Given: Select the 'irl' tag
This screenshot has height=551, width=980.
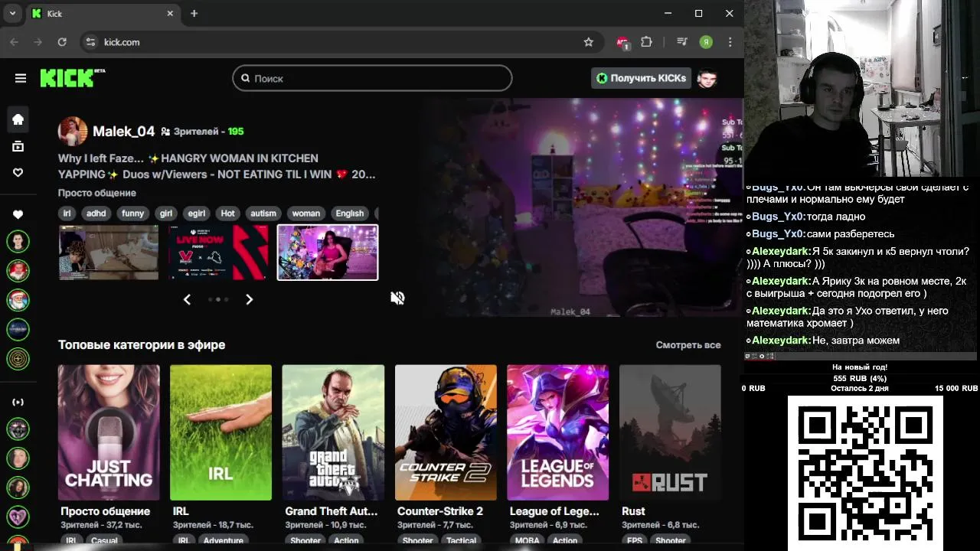Looking at the screenshot, I should [67, 214].
